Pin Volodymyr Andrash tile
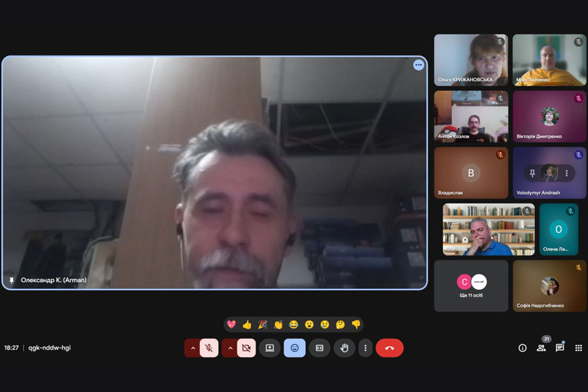 [532, 173]
